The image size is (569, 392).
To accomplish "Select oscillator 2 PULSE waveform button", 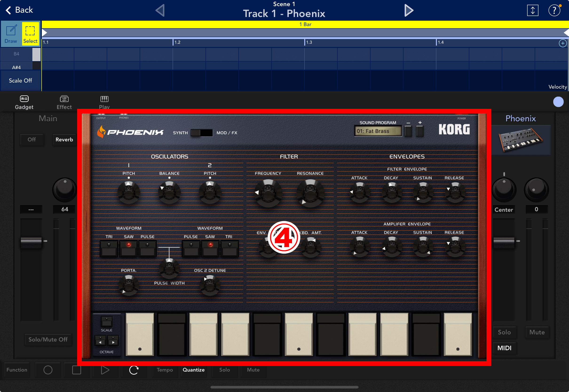I will click(x=191, y=249).
